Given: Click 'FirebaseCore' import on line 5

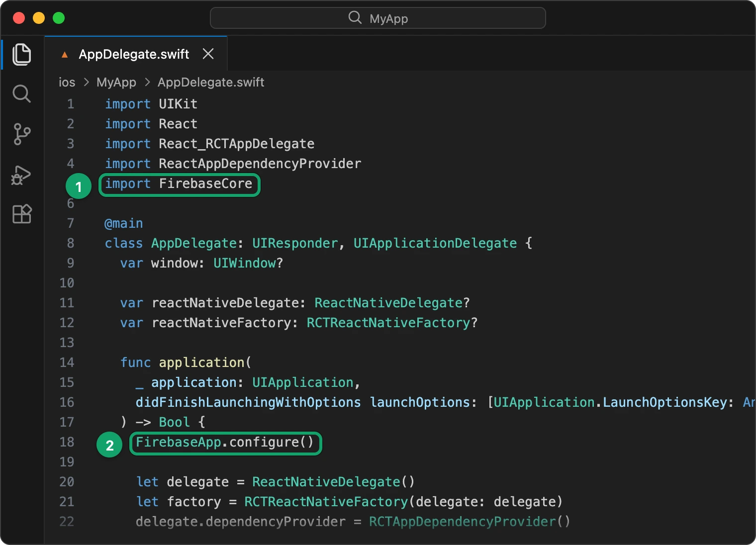Looking at the screenshot, I should click(x=206, y=183).
